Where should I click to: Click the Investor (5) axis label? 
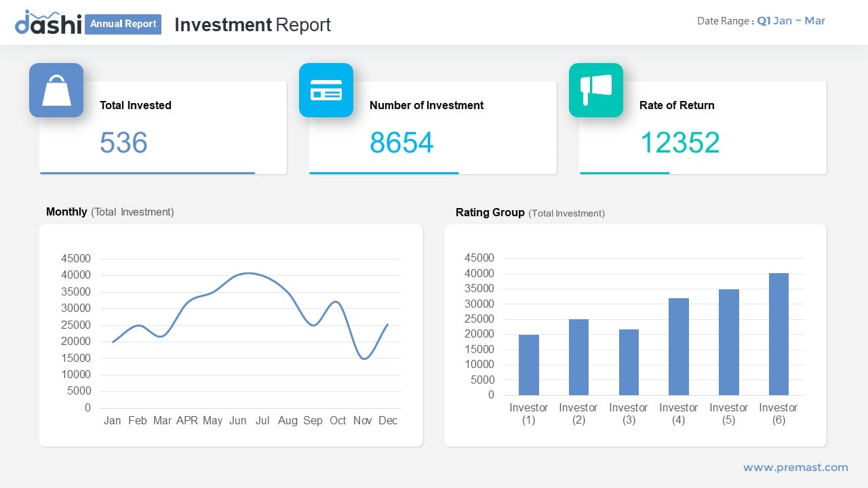pyautogui.click(x=728, y=413)
